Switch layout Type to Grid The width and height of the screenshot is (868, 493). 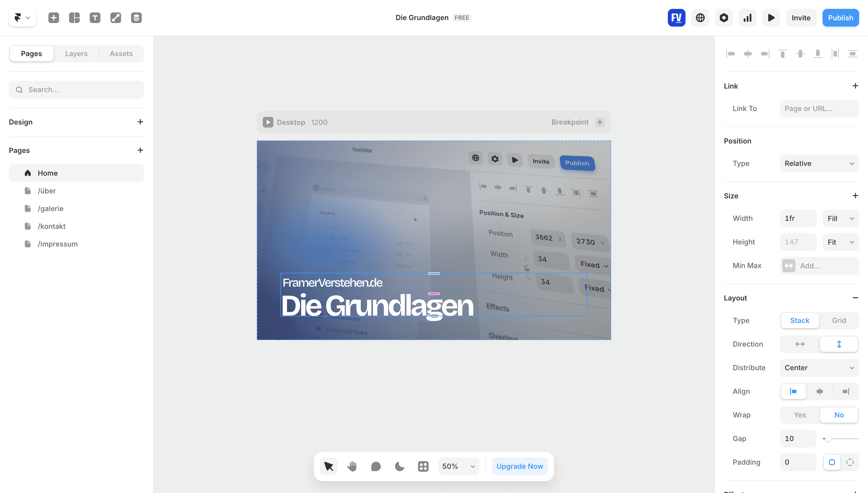[839, 320]
